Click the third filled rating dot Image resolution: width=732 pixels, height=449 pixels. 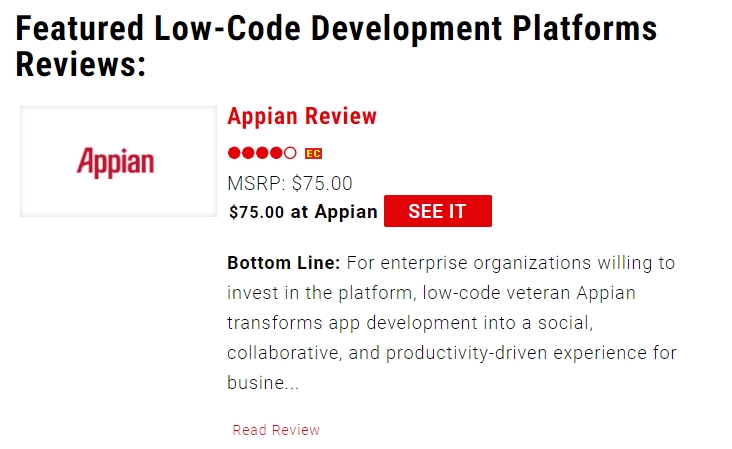(262, 153)
